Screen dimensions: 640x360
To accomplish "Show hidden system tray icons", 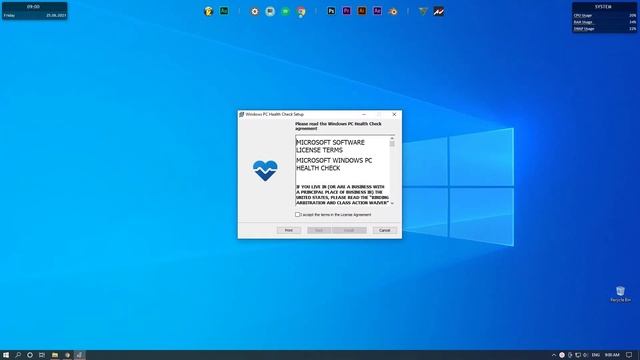I will click(553, 355).
